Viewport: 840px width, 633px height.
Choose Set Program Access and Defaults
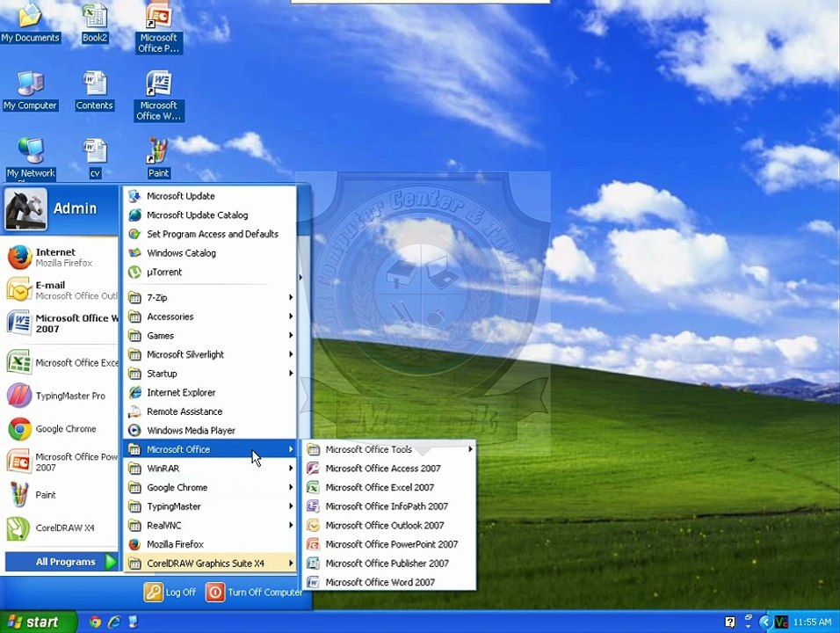coord(210,234)
